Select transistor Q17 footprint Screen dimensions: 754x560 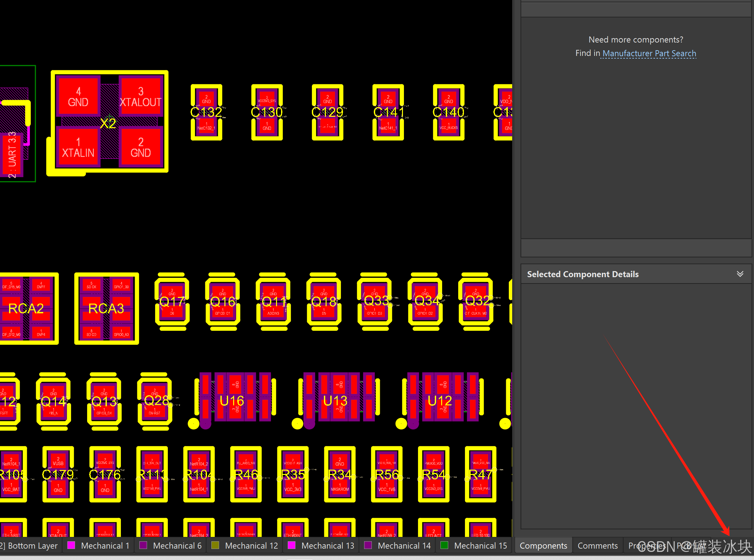pos(172,301)
